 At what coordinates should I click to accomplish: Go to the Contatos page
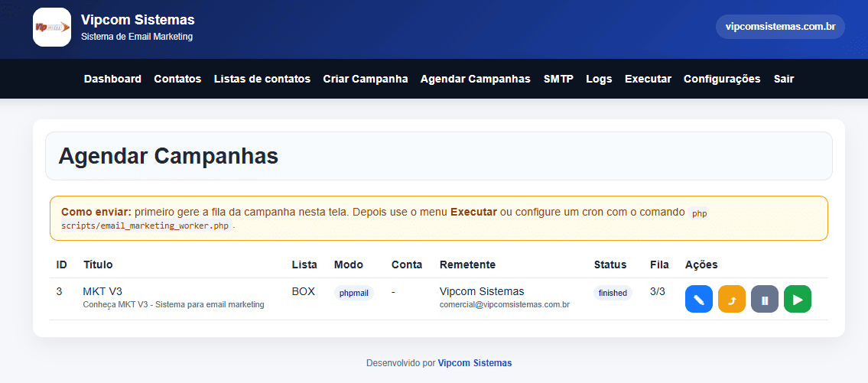(177, 79)
